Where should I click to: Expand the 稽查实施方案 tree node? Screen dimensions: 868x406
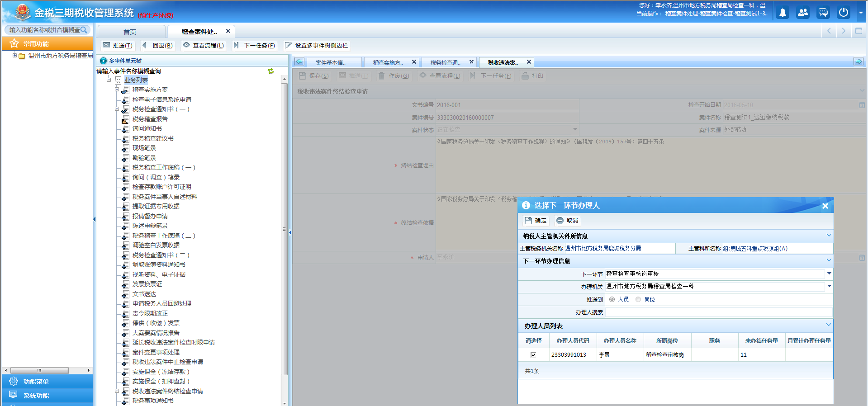tap(117, 90)
